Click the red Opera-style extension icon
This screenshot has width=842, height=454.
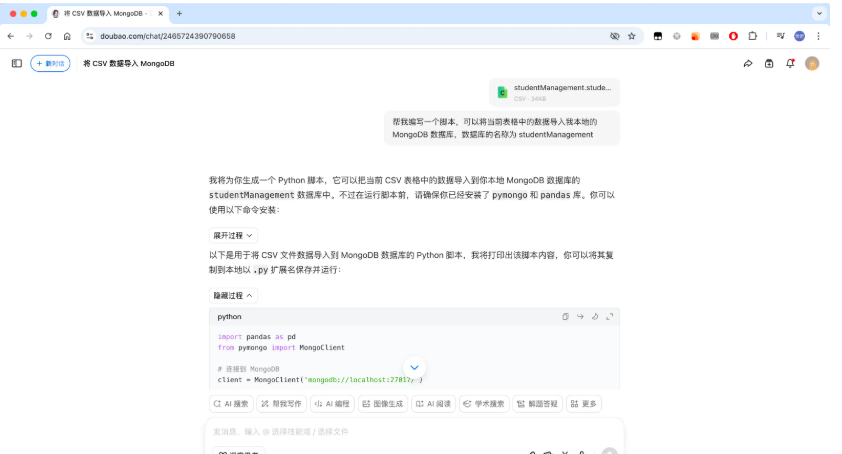733,36
